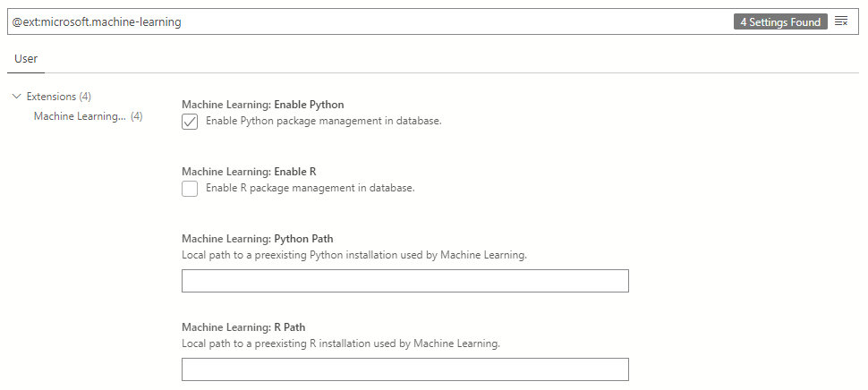Select the Machine Learning: Enable R heading
Image resolution: width=868 pixels, height=390 pixels.
click(x=249, y=171)
